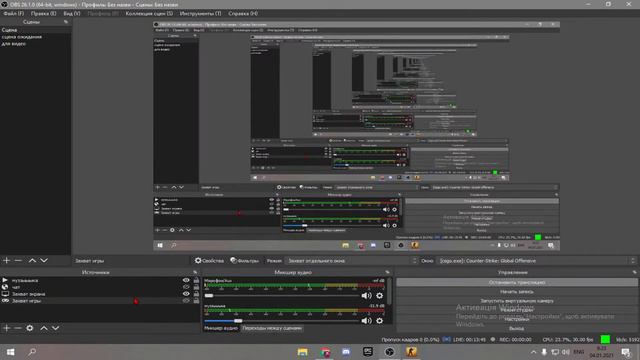
Task: Remove selected source with minus icon
Action: pyautogui.click(x=18, y=328)
